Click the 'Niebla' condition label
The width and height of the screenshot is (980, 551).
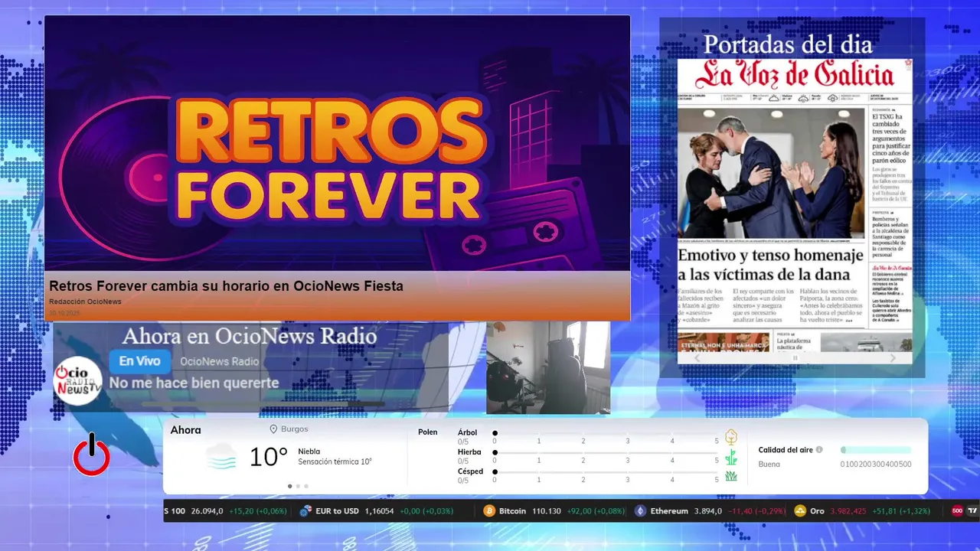(x=309, y=452)
